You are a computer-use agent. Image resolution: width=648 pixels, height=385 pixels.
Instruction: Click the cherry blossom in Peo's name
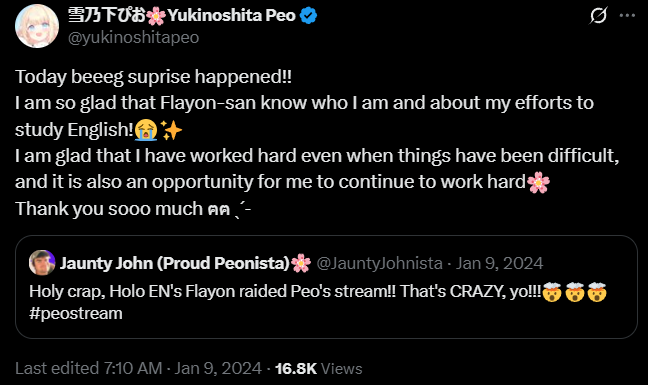(x=156, y=16)
